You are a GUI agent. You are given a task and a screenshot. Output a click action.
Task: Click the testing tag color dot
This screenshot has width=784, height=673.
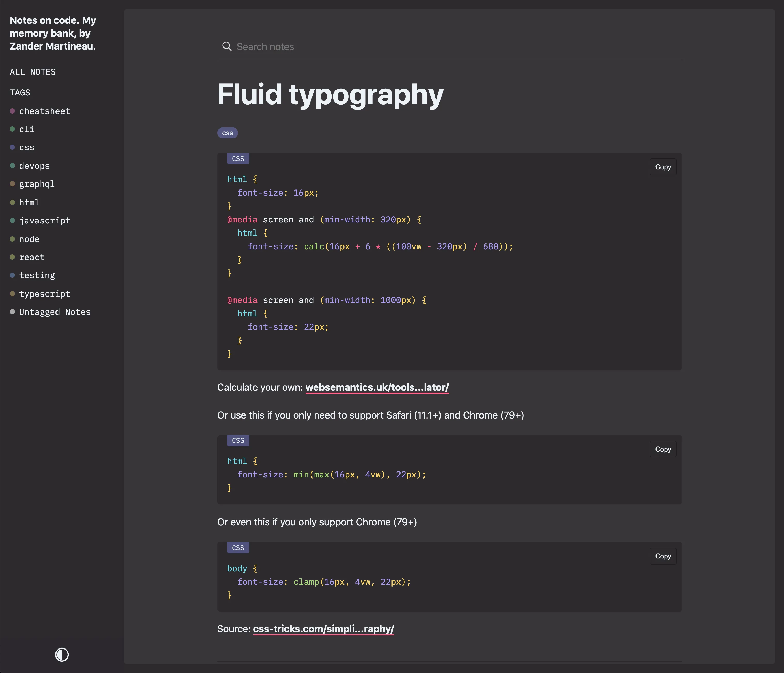coord(13,275)
